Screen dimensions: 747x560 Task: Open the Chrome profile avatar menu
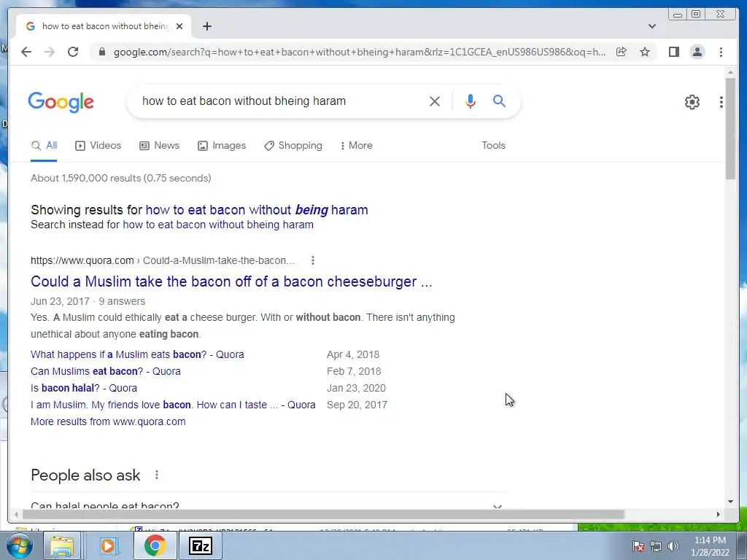[x=697, y=52]
